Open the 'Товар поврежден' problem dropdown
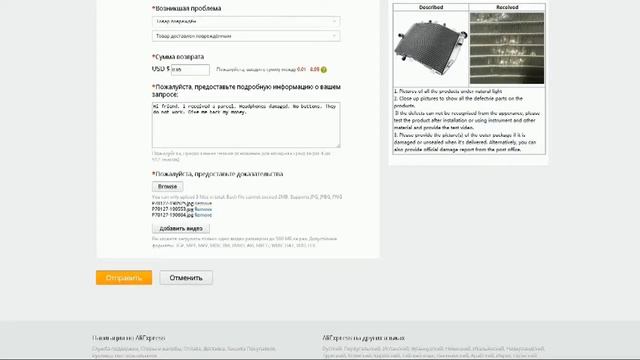Image resolution: width=640 pixels, height=360 pixels. (246, 22)
